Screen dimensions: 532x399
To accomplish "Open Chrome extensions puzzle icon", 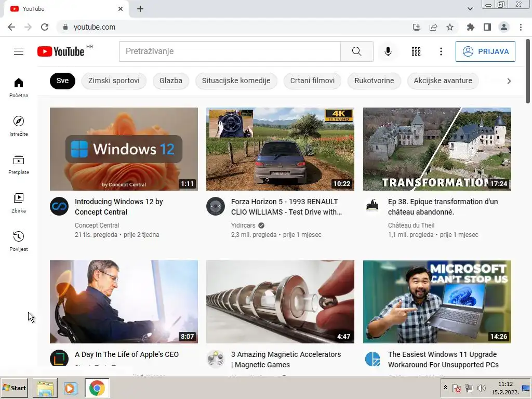I will pos(471,27).
